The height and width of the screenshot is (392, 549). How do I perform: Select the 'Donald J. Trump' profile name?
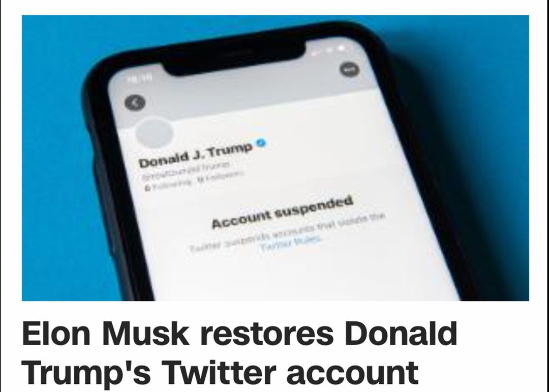196,155
